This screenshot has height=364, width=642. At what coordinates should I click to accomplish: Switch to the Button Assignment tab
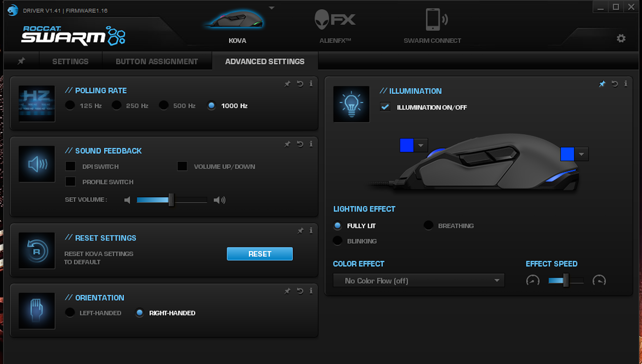157,62
